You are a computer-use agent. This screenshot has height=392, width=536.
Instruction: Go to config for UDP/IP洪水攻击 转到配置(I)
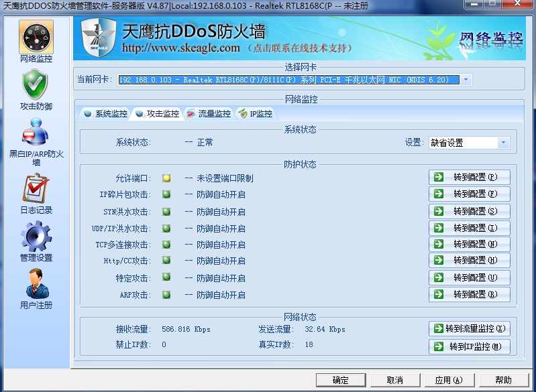pyautogui.click(x=470, y=228)
